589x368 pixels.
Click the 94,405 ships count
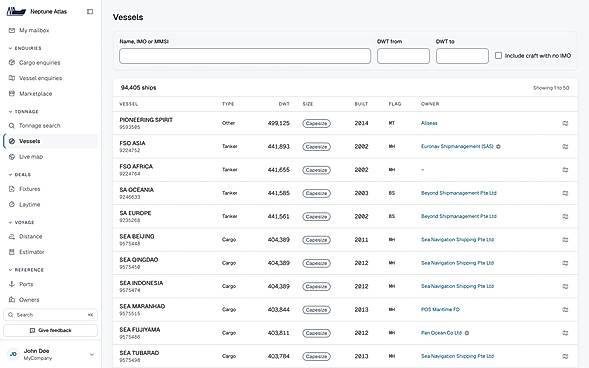tap(138, 87)
